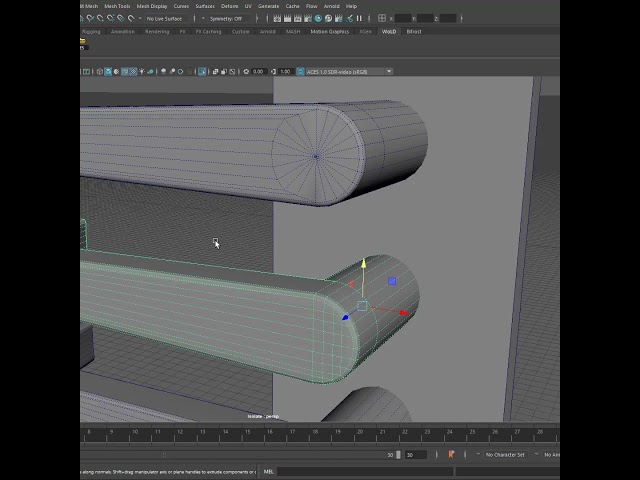Click the IPR render clapperboard icon
640x480 pixels.
[x=298, y=18]
